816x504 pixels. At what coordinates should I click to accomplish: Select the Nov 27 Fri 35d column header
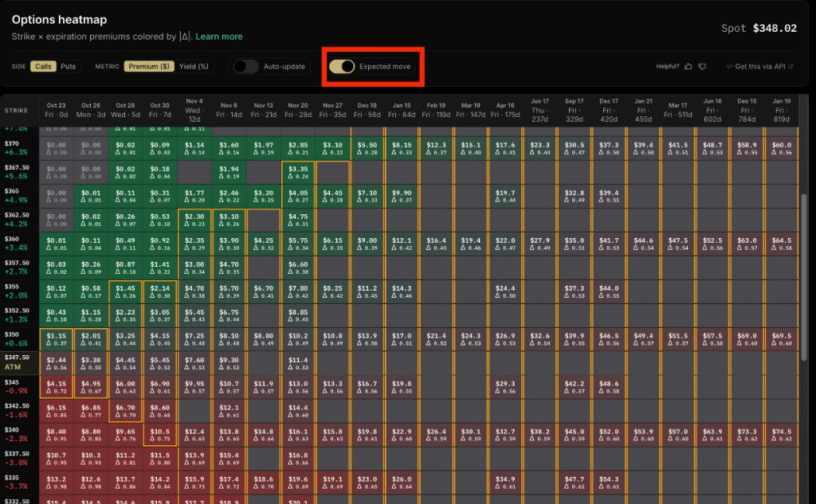click(332, 110)
